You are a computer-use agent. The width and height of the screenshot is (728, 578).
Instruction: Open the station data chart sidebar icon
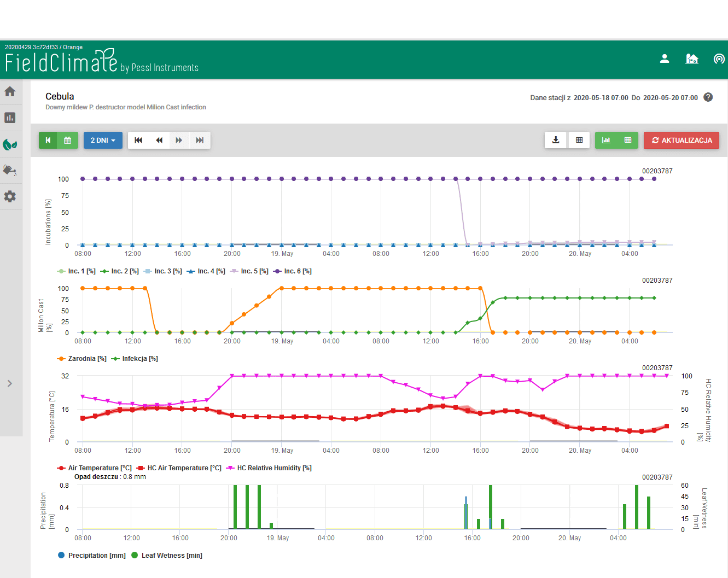pyautogui.click(x=10, y=118)
